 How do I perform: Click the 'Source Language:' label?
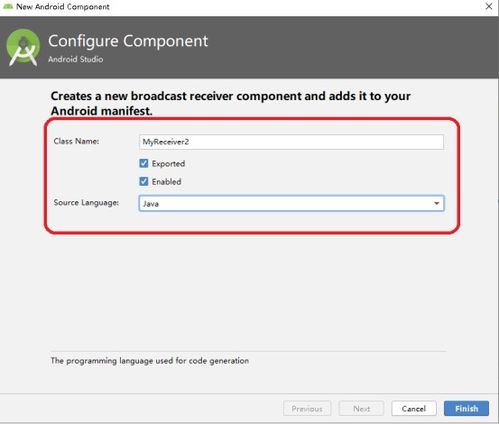(x=86, y=203)
